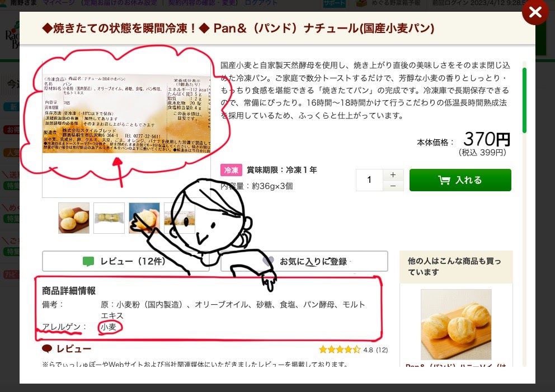
Task: Click the main ingredient label product image
Action: [126, 113]
